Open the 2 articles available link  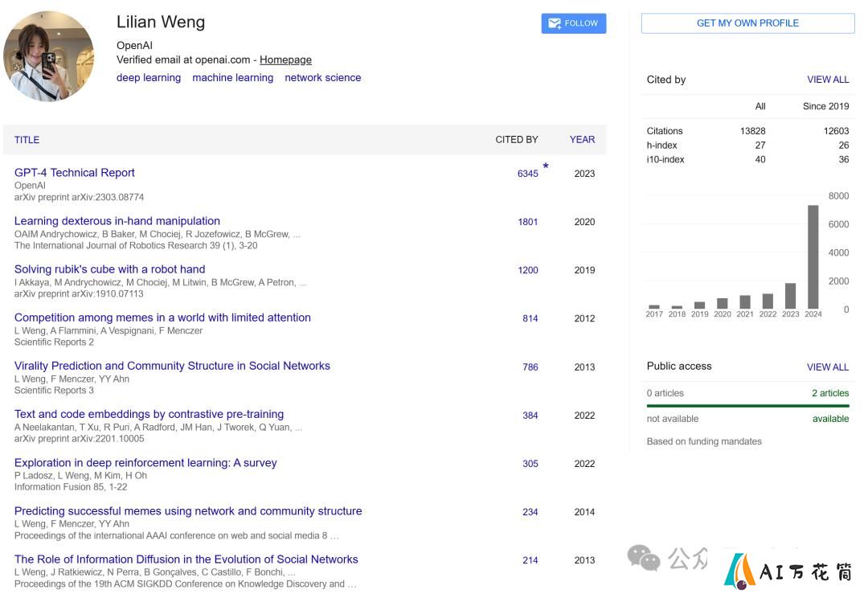tap(830, 393)
